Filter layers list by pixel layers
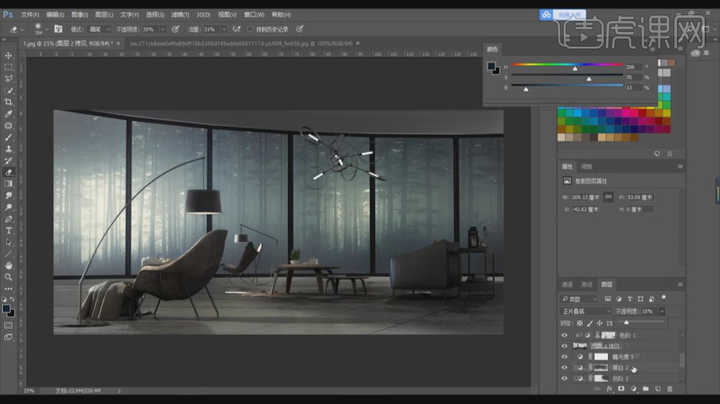The width and height of the screenshot is (720, 404). pyautogui.click(x=608, y=299)
